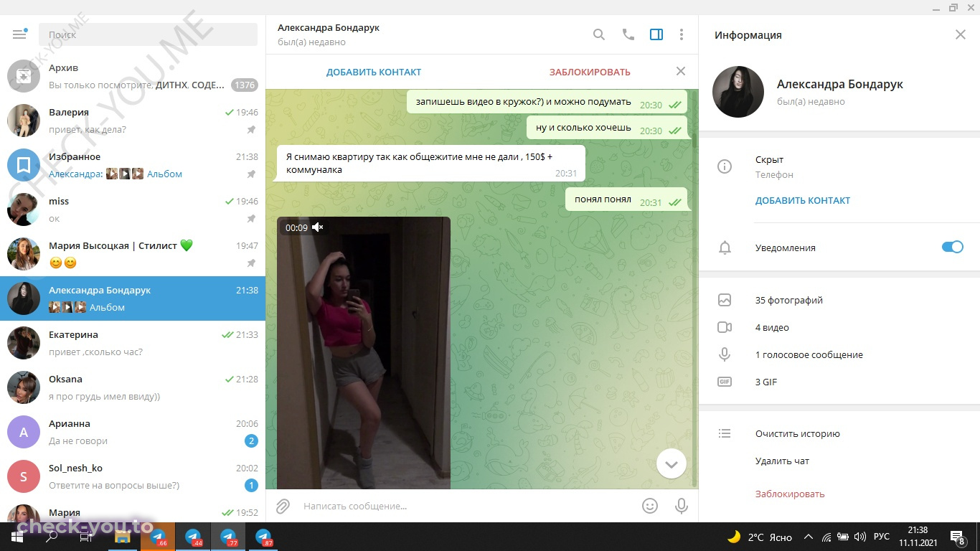Viewport: 980px width, 551px height.
Task: Open the profile photo in Информация panel
Action: [x=738, y=92]
